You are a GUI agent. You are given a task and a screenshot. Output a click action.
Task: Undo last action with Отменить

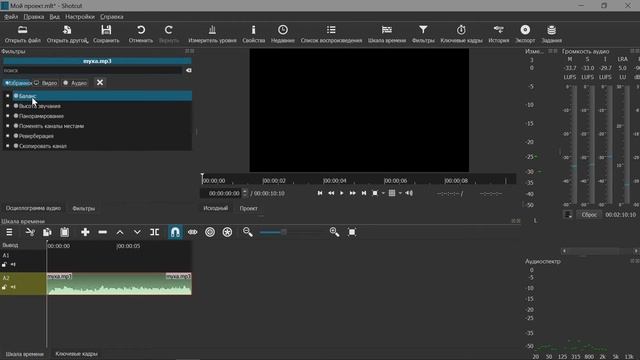click(x=141, y=34)
